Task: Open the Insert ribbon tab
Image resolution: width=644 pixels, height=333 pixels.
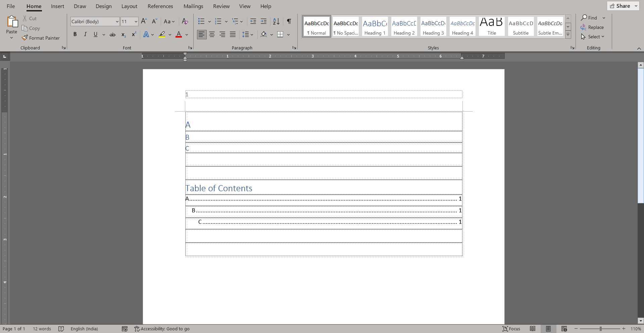Action: point(57,6)
